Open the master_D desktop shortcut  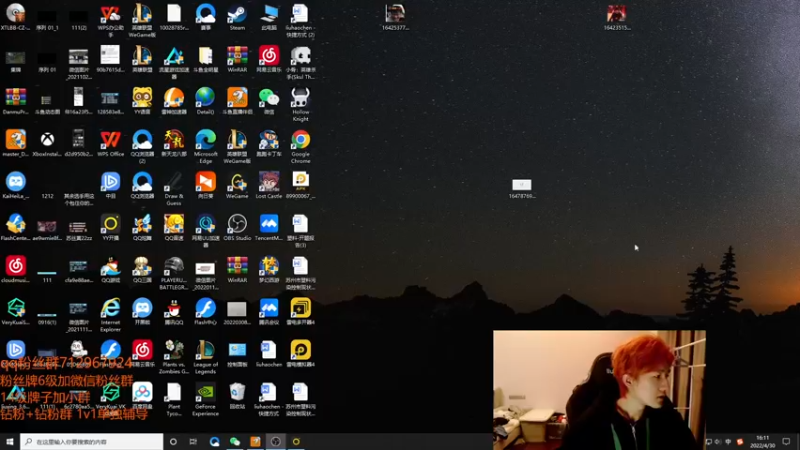[16, 140]
